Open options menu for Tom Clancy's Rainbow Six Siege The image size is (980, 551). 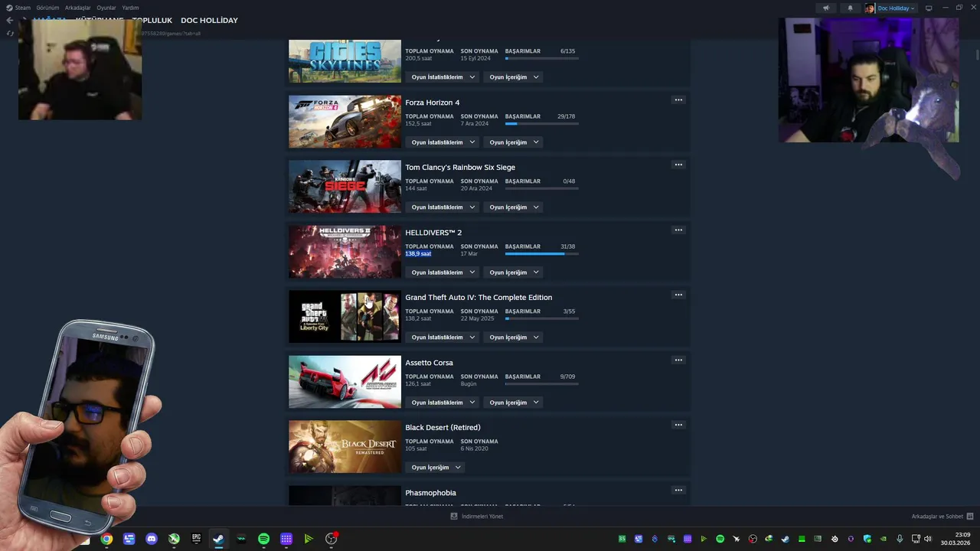[678, 165]
